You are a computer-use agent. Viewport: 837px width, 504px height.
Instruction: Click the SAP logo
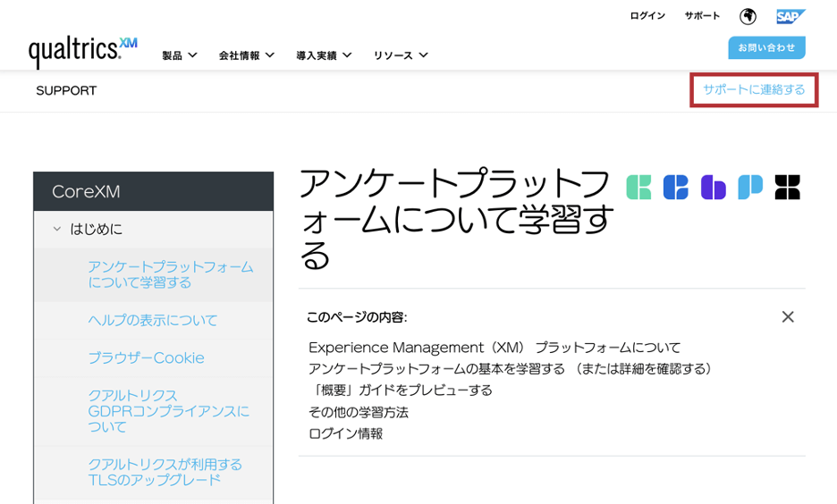(790, 17)
